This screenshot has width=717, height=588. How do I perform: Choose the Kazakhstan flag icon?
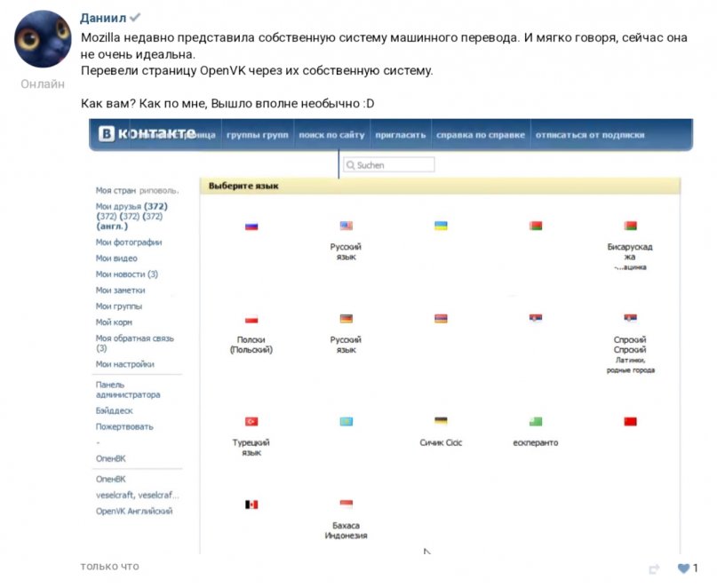(347, 421)
